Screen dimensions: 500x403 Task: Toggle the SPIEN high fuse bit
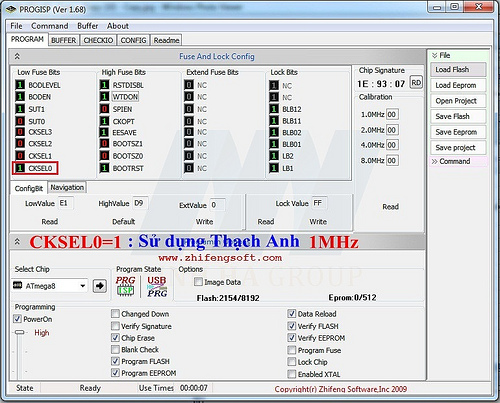coord(104,109)
